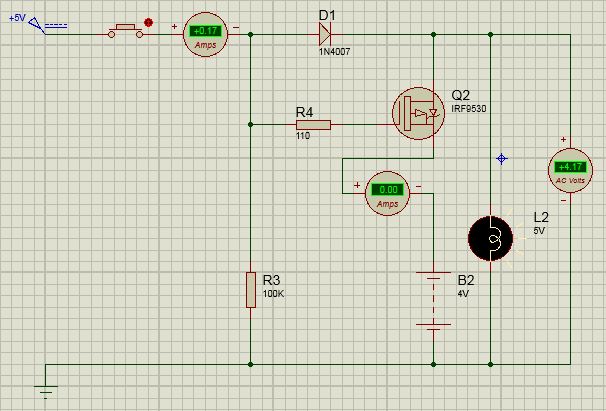Image resolution: width=606 pixels, height=411 pixels.
Task: Click the 100K resistor value label
Action: [x=272, y=294]
